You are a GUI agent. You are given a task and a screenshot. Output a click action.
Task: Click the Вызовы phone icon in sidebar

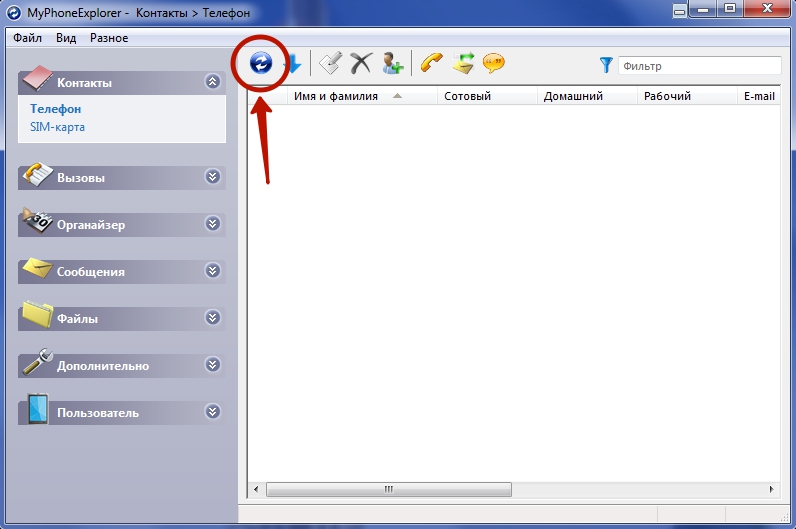(x=38, y=175)
